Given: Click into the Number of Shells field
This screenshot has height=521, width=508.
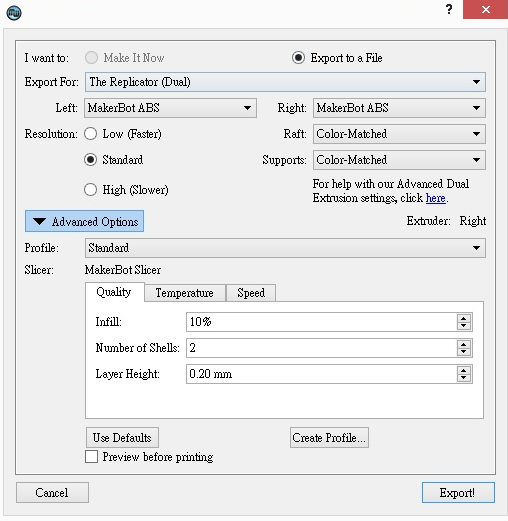Looking at the screenshot, I should tap(321, 348).
